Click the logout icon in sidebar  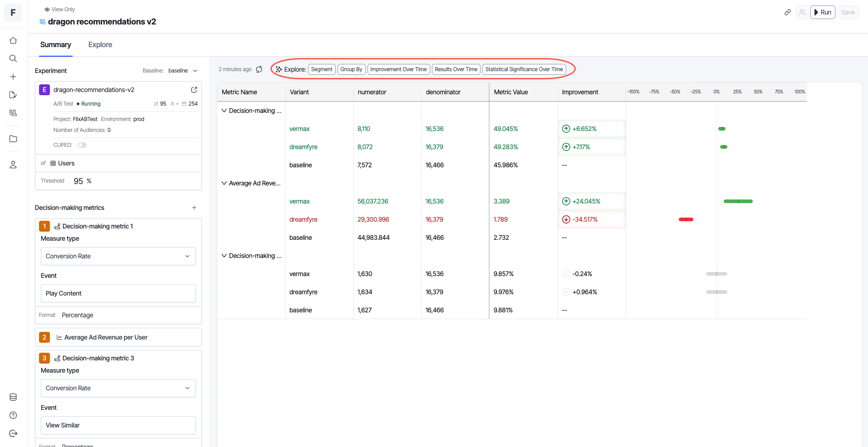point(13,433)
